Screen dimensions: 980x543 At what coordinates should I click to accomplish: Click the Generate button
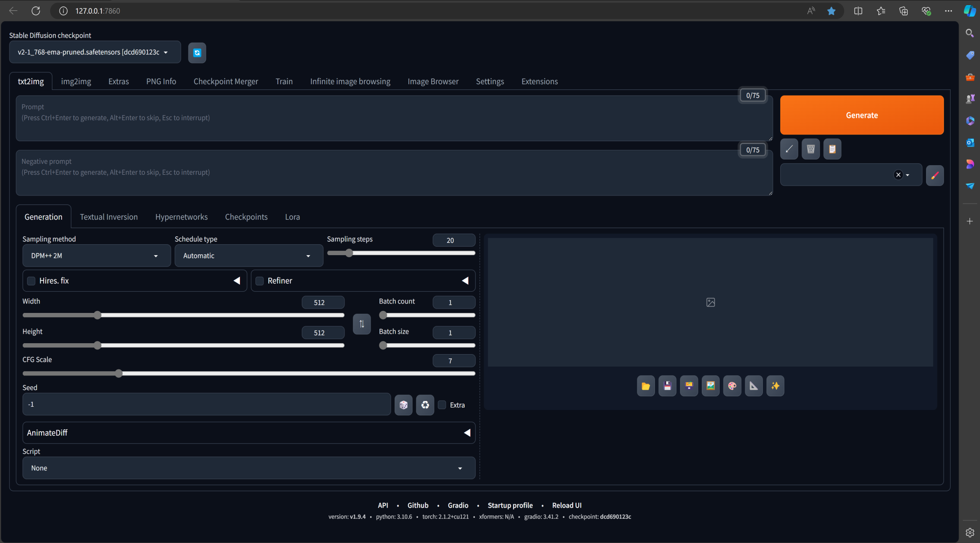tap(862, 115)
